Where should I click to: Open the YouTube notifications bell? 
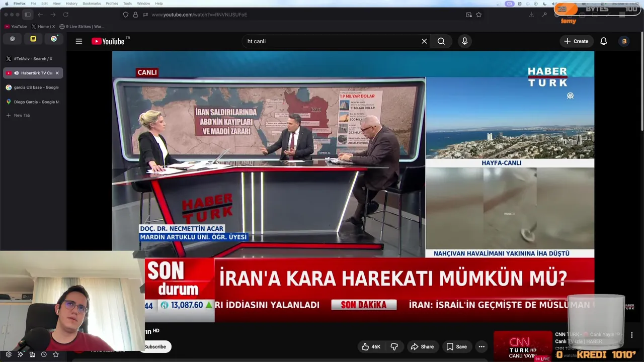pyautogui.click(x=604, y=41)
